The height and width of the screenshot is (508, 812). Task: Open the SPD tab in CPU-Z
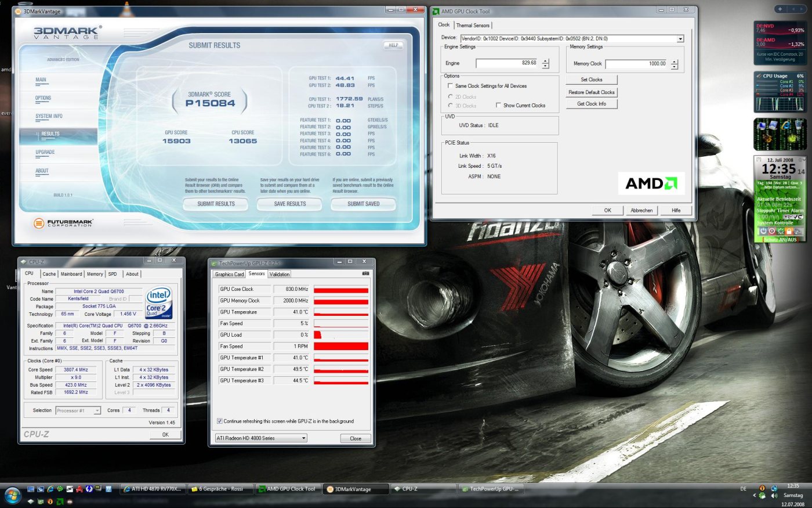click(113, 274)
